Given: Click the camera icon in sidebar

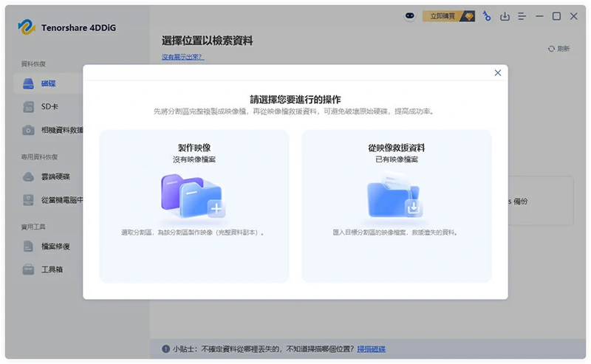Looking at the screenshot, I should [x=28, y=131].
